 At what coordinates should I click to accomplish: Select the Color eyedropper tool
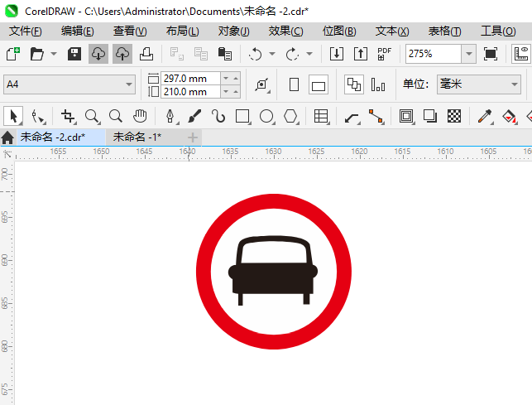(x=485, y=116)
